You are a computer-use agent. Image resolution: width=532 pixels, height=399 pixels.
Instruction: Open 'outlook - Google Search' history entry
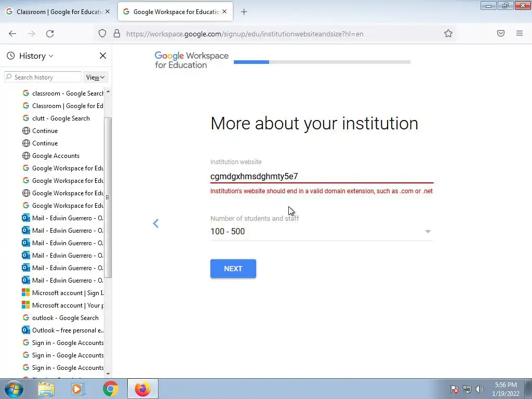tap(60, 318)
